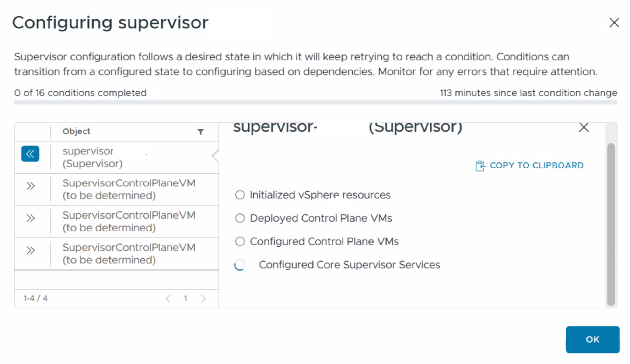630x364 pixels.
Task: Close the supervisor detail pane
Action: point(584,127)
